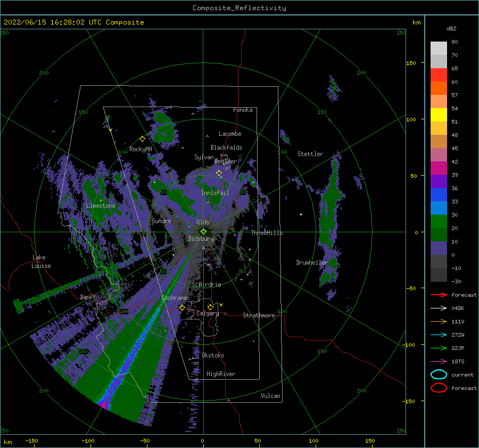Click the red forecast ellipse legend icon
The image size is (479, 448).
(439, 388)
